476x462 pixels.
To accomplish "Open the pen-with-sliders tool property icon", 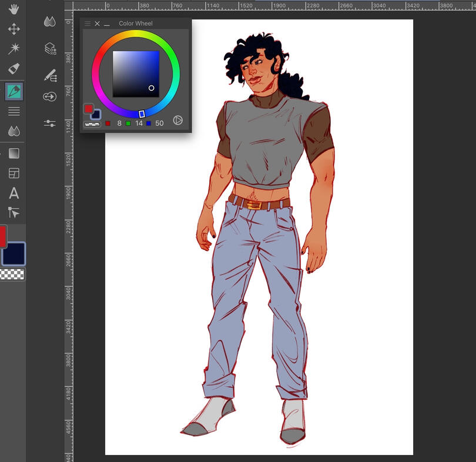I will (50, 75).
